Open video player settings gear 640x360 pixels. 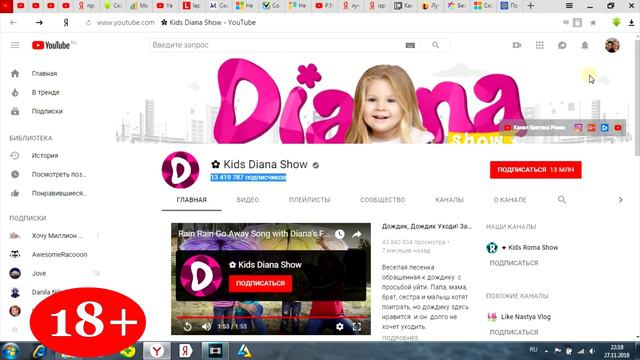point(340,327)
